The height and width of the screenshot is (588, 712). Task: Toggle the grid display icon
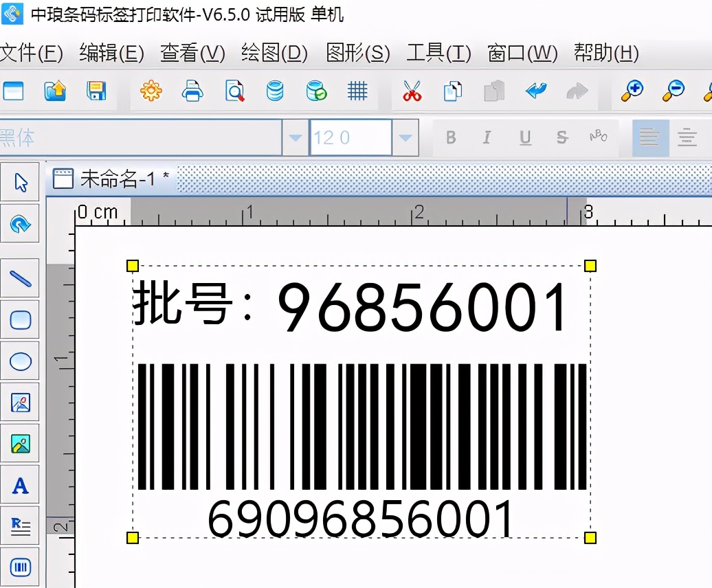click(x=357, y=91)
